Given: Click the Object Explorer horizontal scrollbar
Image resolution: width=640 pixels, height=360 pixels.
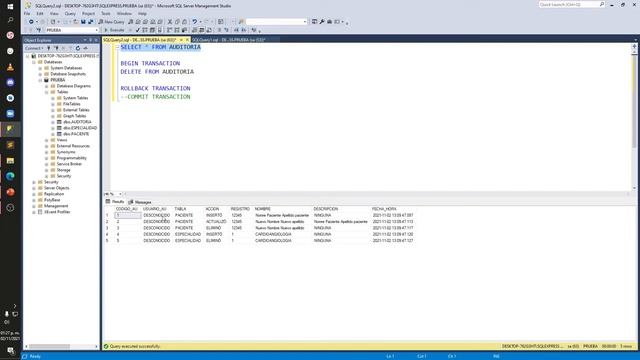Looking at the screenshot, I should coord(61,347).
